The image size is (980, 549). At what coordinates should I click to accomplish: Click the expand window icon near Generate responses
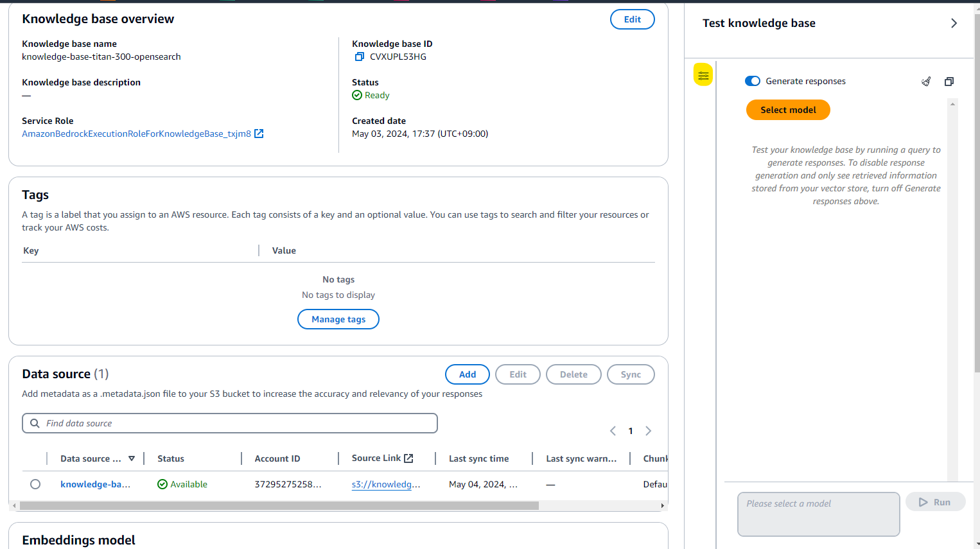point(949,82)
